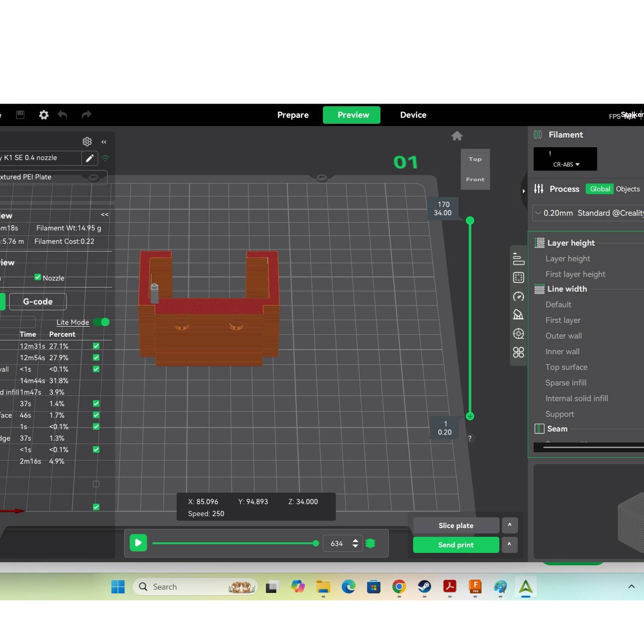Screen dimensions: 644x644
Task: Click the save disk icon
Action: click(x=20, y=115)
